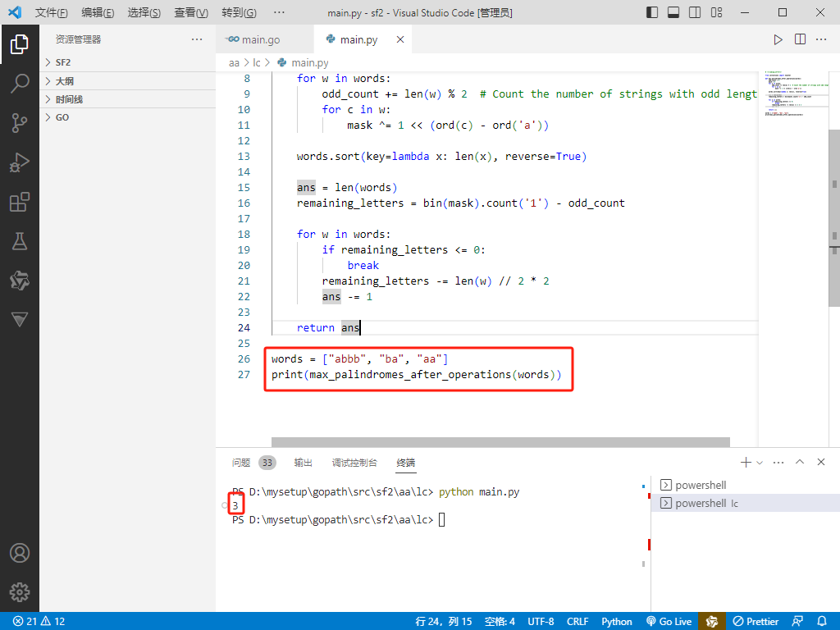Image resolution: width=840 pixels, height=630 pixels.
Task: Open notifications bell icon
Action: point(822,622)
